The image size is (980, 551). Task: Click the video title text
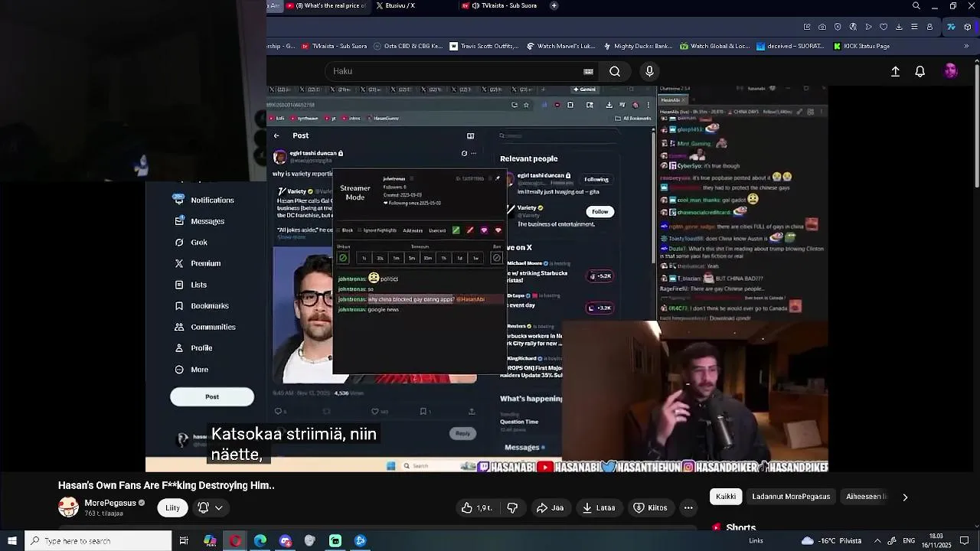point(166,485)
